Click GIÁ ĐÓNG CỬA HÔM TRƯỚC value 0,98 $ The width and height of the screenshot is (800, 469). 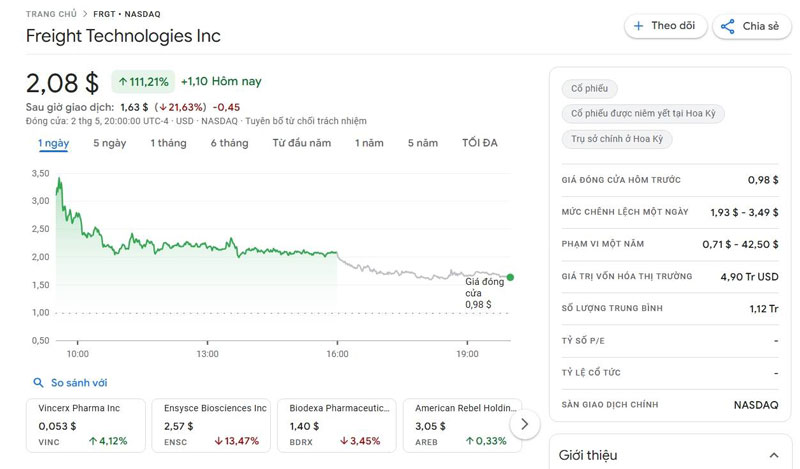pos(763,180)
